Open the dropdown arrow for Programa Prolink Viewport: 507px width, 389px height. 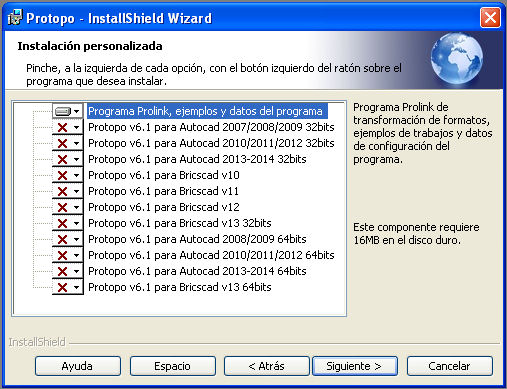pos(77,111)
